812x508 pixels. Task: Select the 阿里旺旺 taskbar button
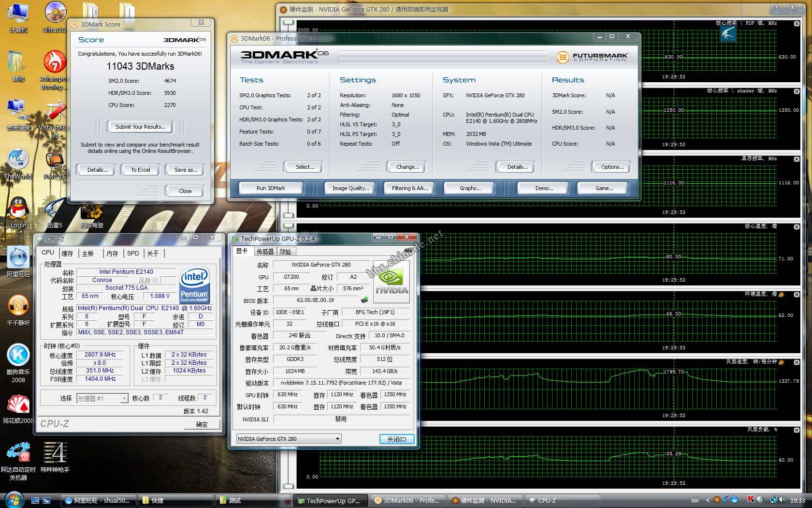[98, 501]
